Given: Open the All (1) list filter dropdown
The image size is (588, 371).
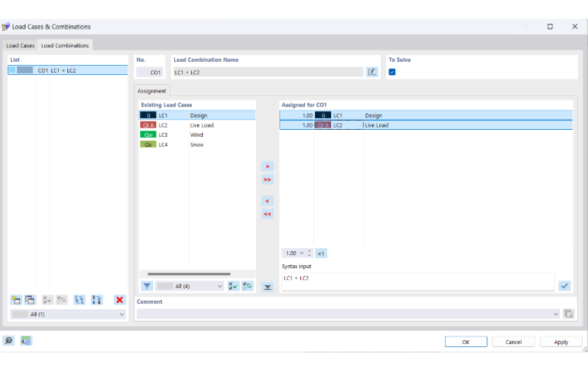Looking at the screenshot, I should click(67, 314).
